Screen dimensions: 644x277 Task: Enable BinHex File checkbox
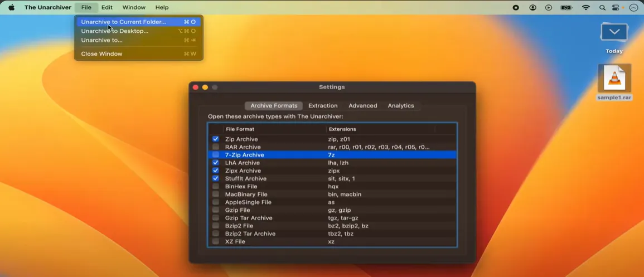216,186
